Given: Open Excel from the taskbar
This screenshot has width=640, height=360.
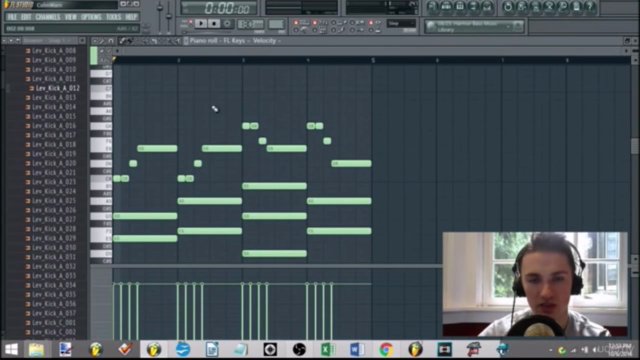Looking at the screenshot, I should (328, 350).
